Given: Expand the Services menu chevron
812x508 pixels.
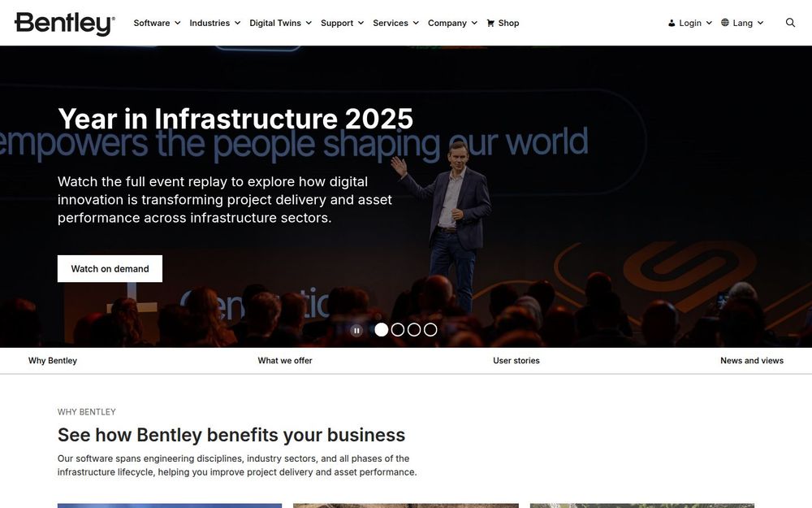Looking at the screenshot, I should [x=416, y=23].
